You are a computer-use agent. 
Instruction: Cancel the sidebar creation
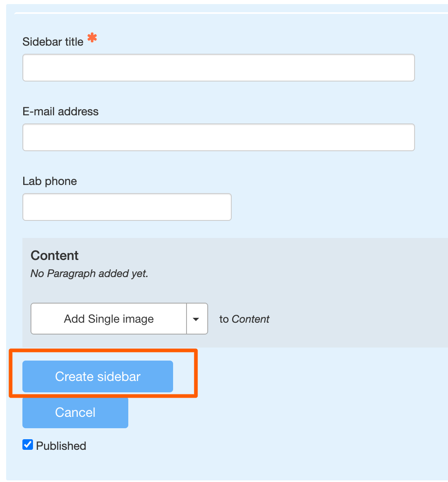point(75,412)
